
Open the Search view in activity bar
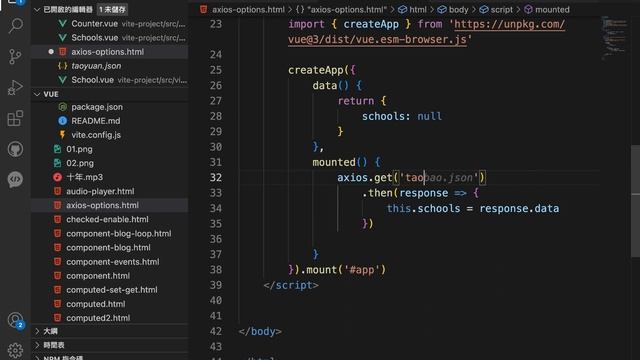[15, 26]
